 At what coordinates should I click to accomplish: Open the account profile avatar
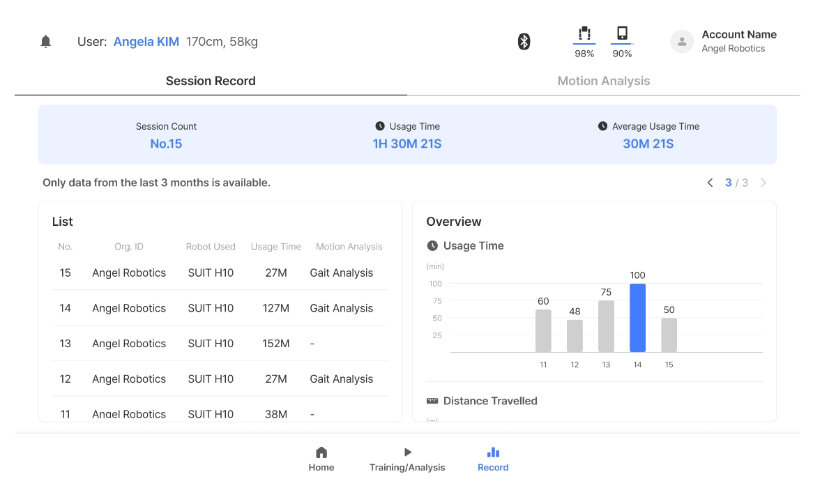click(x=682, y=42)
